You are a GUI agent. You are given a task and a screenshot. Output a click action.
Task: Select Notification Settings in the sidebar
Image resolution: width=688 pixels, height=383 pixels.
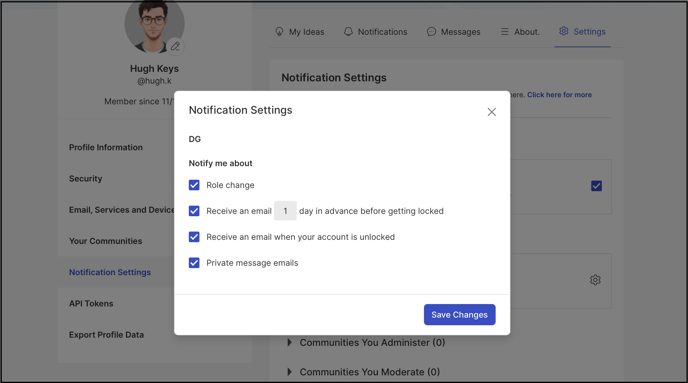[110, 272]
